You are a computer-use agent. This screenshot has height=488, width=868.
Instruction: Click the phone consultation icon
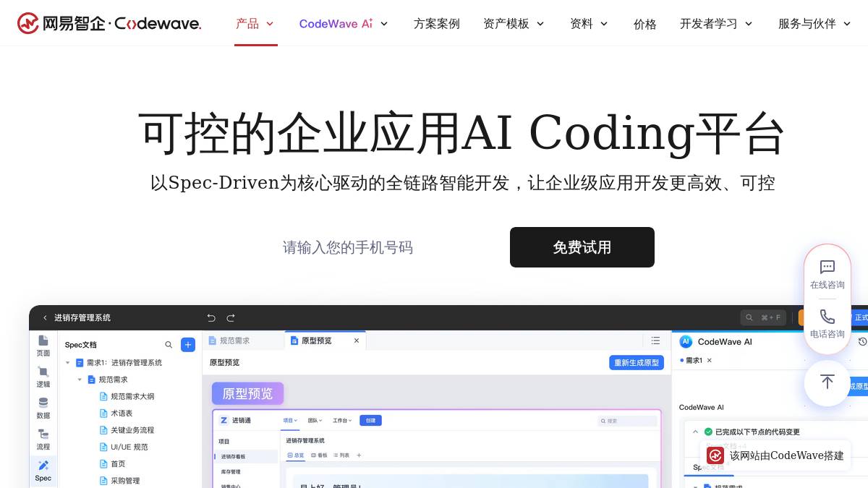pyautogui.click(x=827, y=316)
